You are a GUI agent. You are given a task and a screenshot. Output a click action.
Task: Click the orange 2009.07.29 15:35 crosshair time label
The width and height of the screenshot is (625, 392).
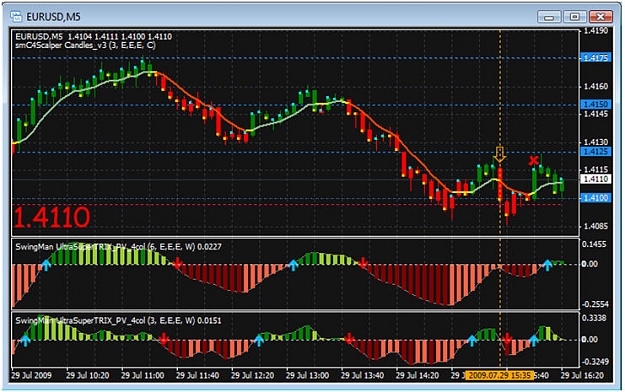point(499,376)
